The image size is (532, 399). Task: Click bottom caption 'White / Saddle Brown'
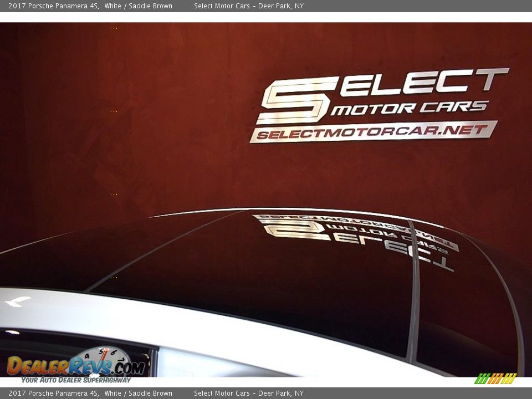pos(138,393)
